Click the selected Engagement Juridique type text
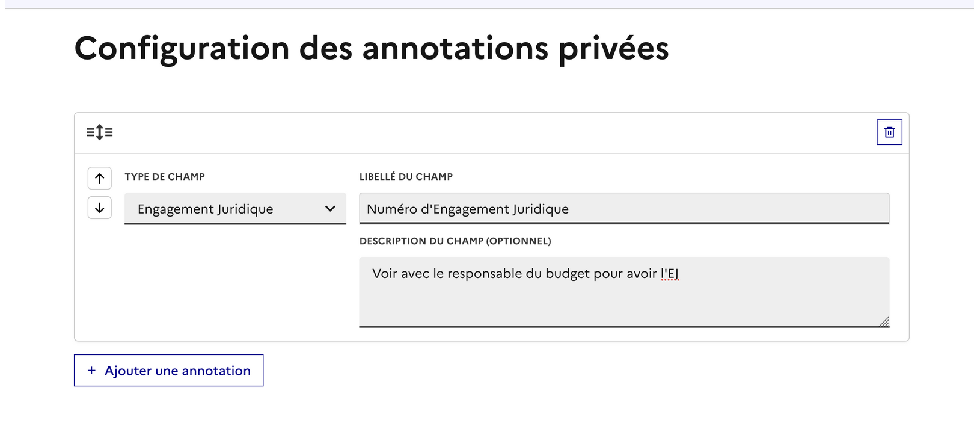 205,209
